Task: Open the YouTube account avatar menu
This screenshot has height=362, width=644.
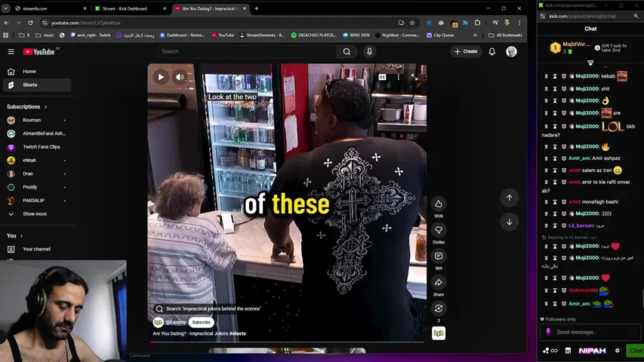Action: 511,52
